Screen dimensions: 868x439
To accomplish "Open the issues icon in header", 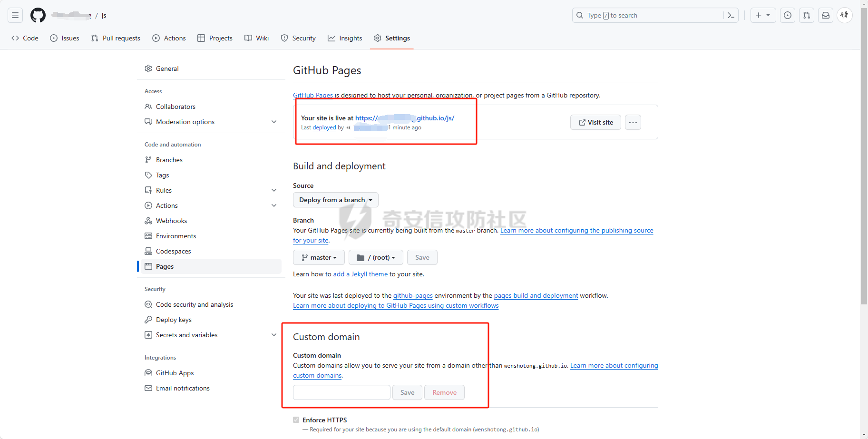I will (x=788, y=15).
